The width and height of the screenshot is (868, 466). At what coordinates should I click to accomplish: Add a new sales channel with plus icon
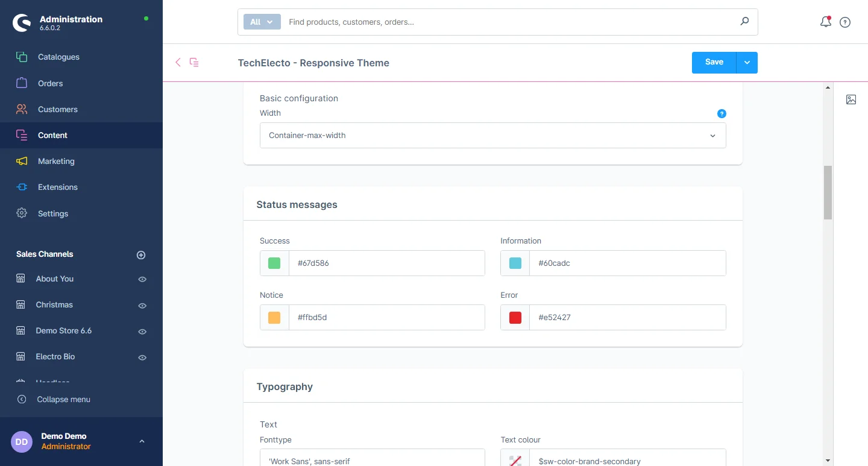coord(141,255)
